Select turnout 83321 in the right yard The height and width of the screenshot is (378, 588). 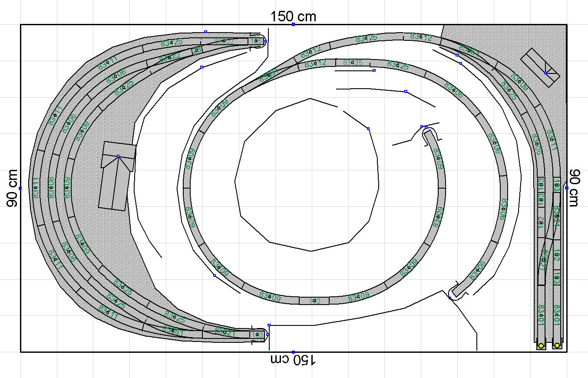[542, 261]
